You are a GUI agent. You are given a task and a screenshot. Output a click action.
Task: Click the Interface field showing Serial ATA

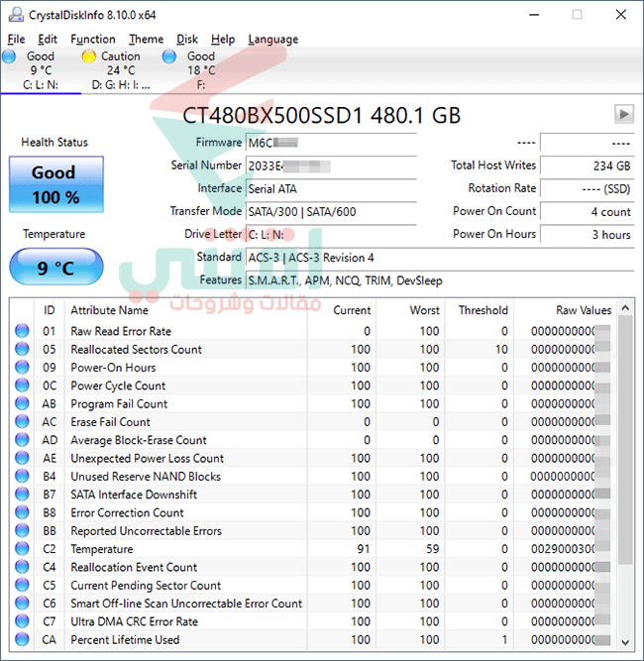coord(331,188)
